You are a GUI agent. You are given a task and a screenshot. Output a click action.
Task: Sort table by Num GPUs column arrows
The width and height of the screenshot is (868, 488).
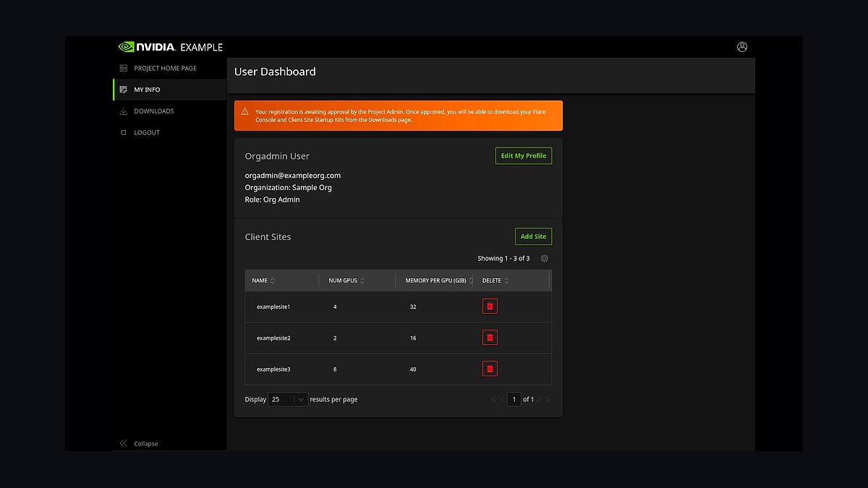[362, 281]
